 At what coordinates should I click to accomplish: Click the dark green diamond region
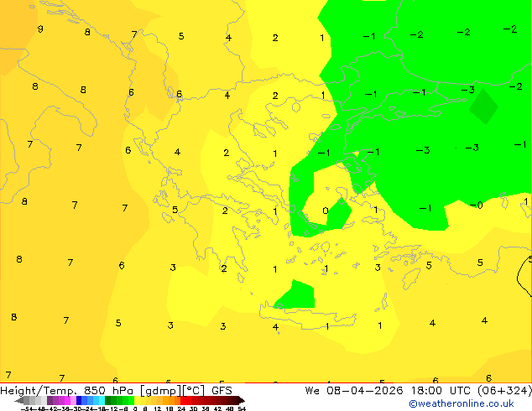tap(484, 107)
